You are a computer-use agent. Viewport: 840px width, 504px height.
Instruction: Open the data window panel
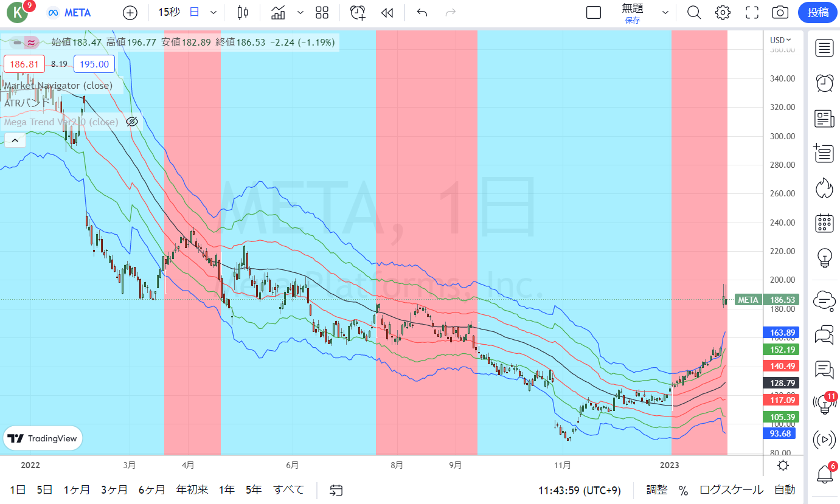coord(824,153)
